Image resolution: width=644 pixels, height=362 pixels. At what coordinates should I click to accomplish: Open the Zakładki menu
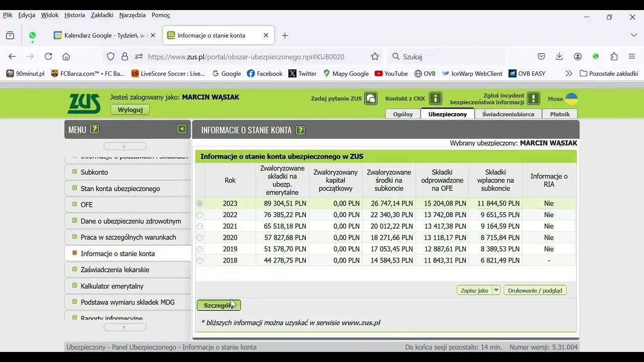(x=102, y=15)
